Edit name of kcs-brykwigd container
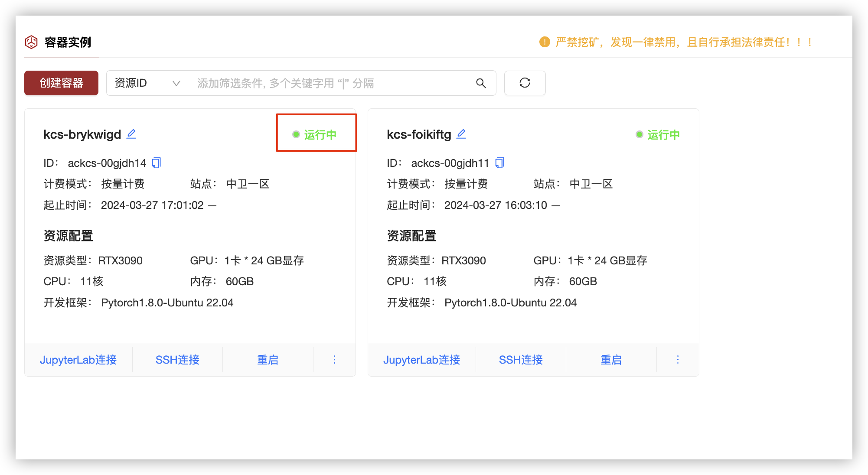 (131, 134)
